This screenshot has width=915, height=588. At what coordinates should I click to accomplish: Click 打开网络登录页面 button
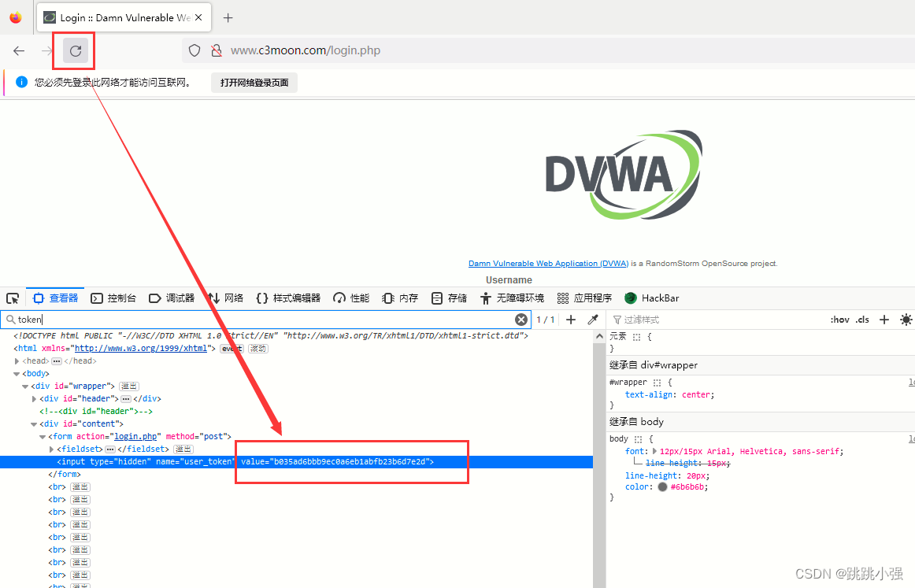(254, 83)
